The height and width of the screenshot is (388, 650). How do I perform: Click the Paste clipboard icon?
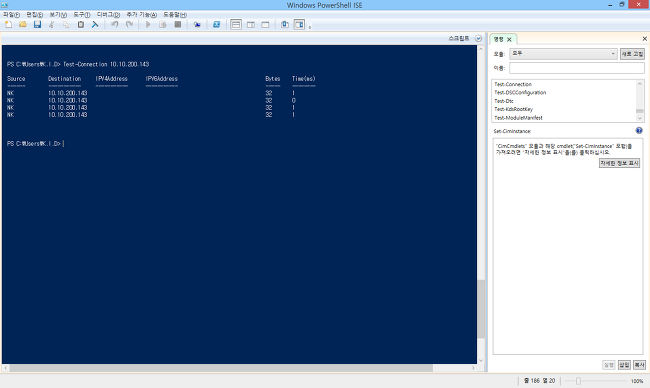point(81,24)
